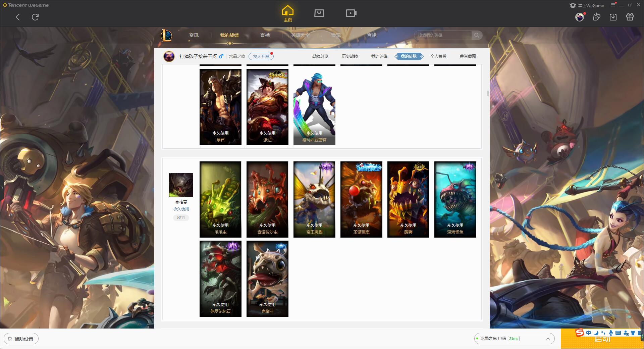The height and width of the screenshot is (349, 644).
Task: Select the 德玛西亚警官 skin card
Action: point(314,107)
